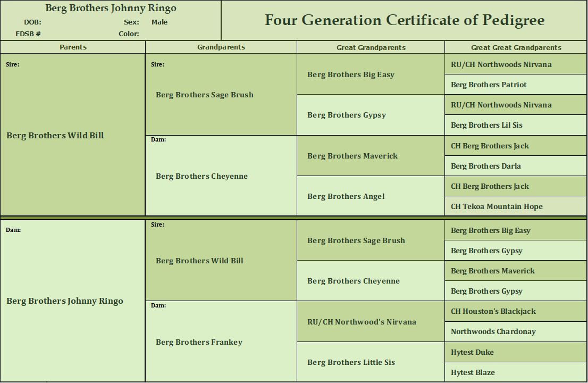Select "Berg Brothers Big Easy" in Great Grandparents column
588x383 pixels.
(x=351, y=74)
